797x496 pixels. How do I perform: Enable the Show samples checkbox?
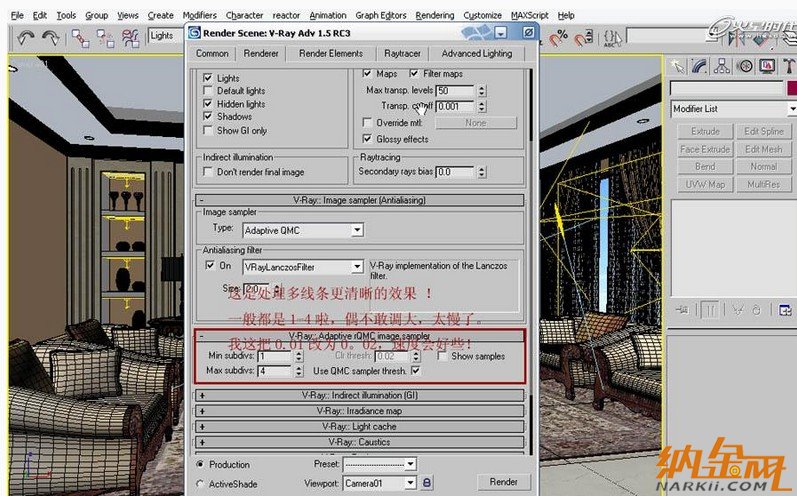442,356
